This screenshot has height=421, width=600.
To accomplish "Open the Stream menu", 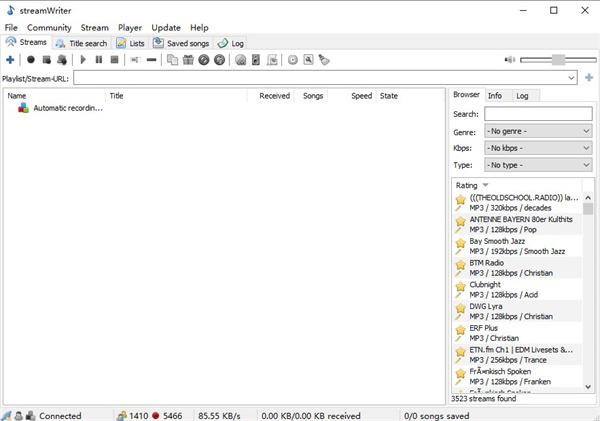I will pyautogui.click(x=94, y=27).
